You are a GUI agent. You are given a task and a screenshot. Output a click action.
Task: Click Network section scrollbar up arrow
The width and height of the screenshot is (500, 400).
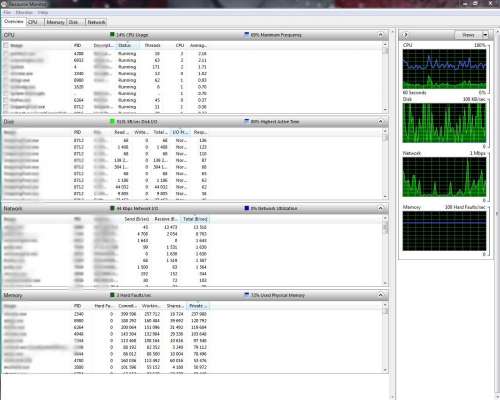385,218
